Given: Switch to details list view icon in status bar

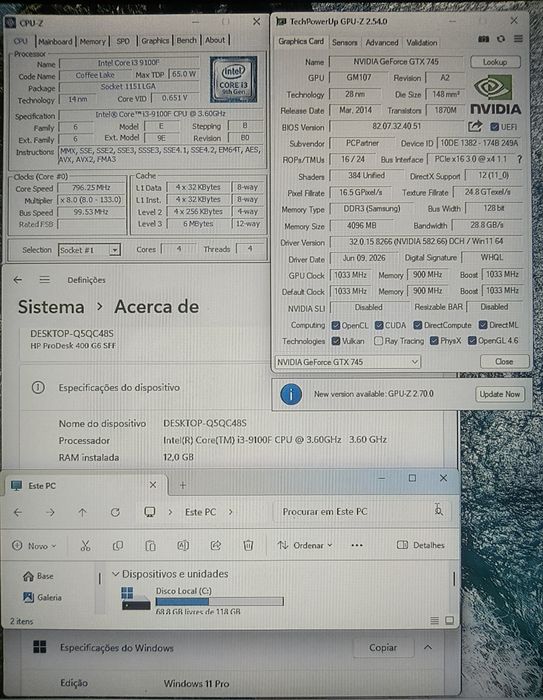Looking at the screenshot, I should pos(434,621).
